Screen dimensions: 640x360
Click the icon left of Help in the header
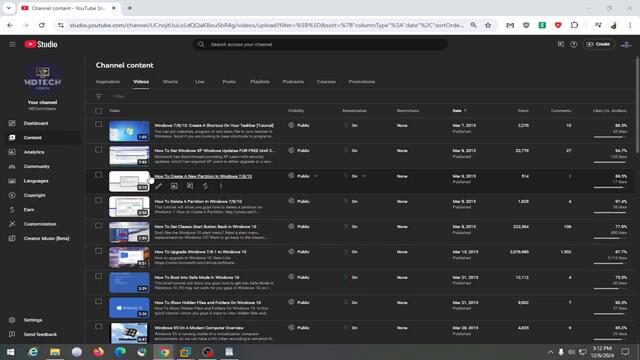[561, 44]
